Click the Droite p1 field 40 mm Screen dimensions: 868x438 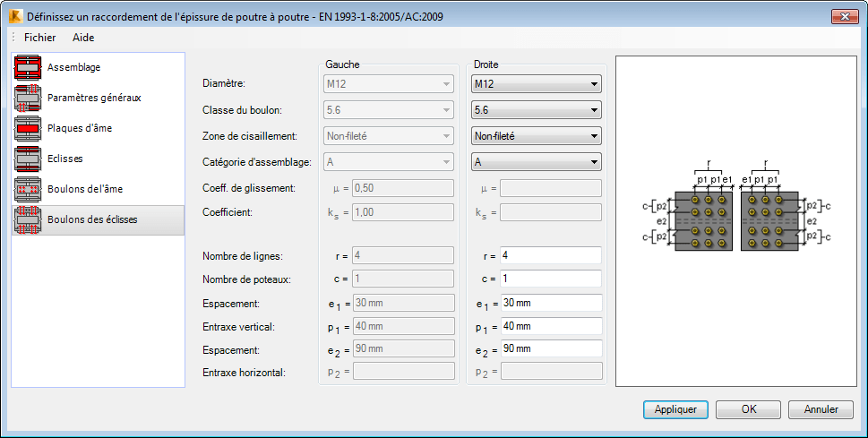551,326
